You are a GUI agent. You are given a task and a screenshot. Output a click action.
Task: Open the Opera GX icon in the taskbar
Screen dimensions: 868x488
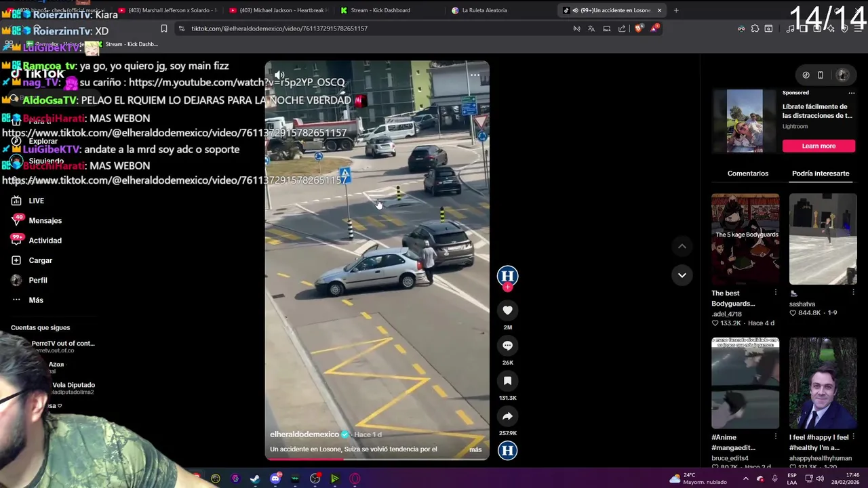[355, 479]
